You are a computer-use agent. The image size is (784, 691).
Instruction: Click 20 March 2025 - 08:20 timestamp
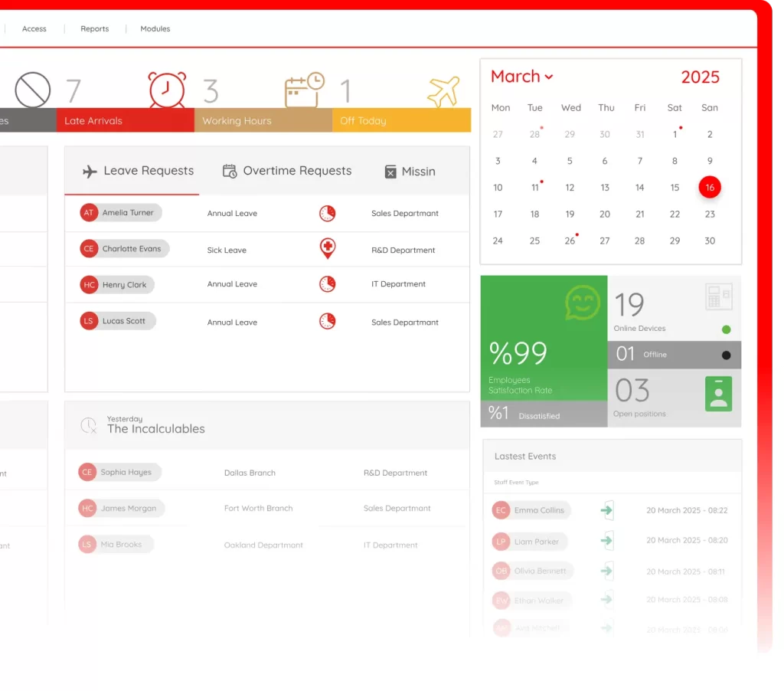pos(687,540)
